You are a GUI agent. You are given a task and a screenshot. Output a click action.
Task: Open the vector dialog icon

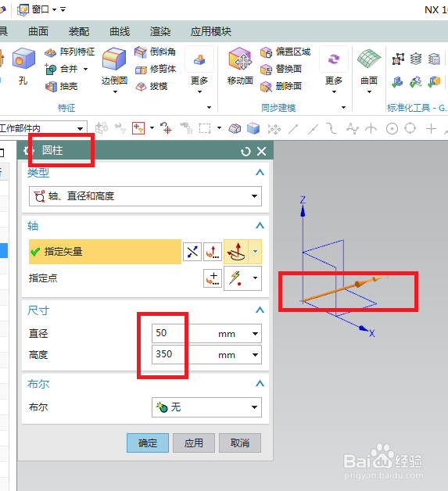pyautogui.click(x=213, y=252)
